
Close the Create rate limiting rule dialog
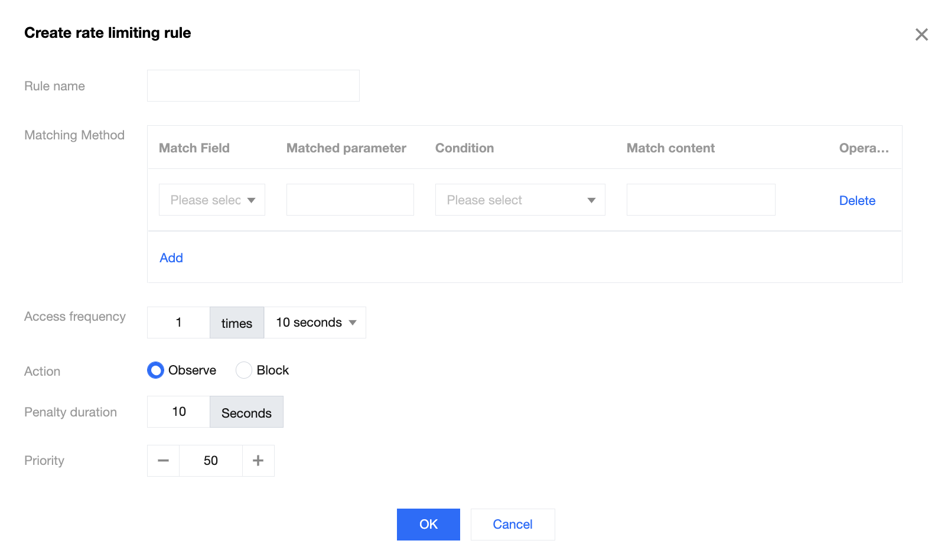(x=921, y=35)
